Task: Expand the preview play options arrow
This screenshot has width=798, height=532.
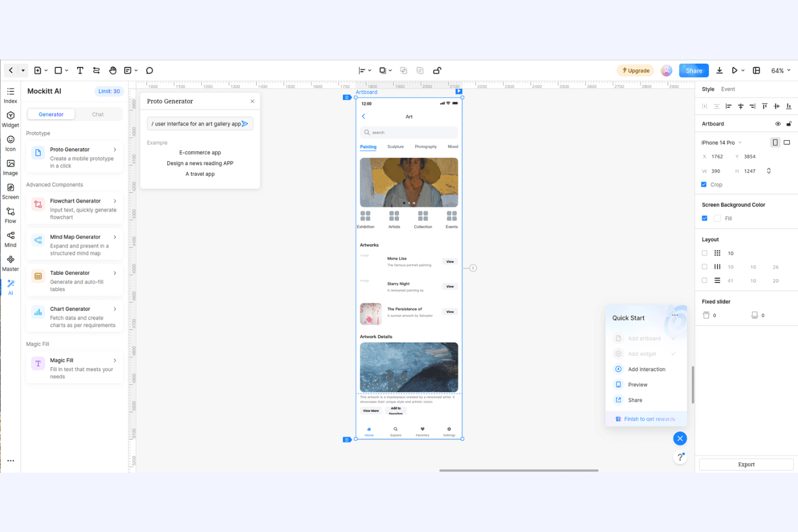Action: point(743,71)
